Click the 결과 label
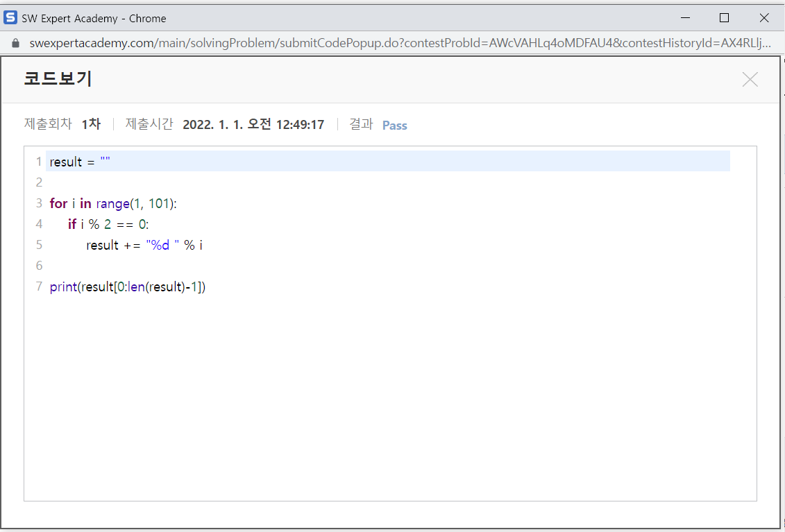The width and height of the screenshot is (785, 532). 361,123
